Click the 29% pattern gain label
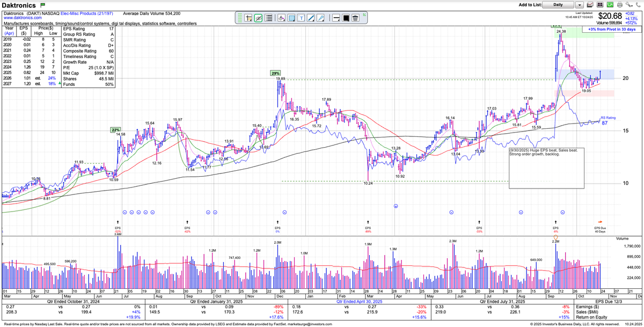The width and height of the screenshot is (644, 327). click(275, 73)
